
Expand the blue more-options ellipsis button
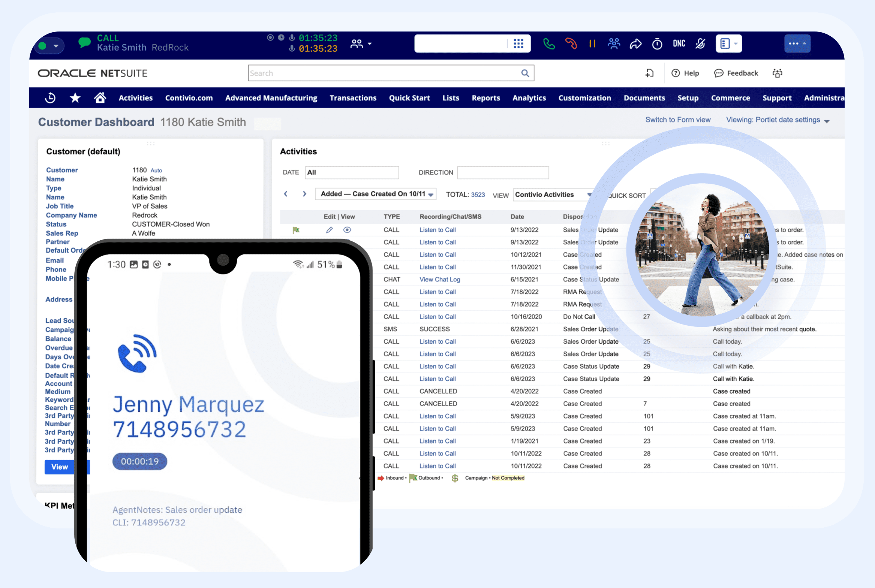(797, 44)
